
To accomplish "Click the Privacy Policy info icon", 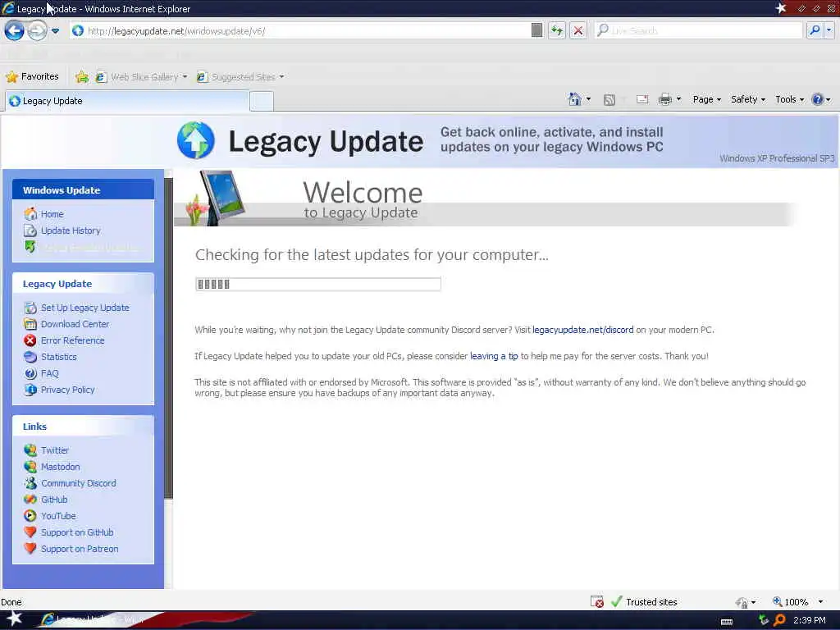I will (30, 390).
